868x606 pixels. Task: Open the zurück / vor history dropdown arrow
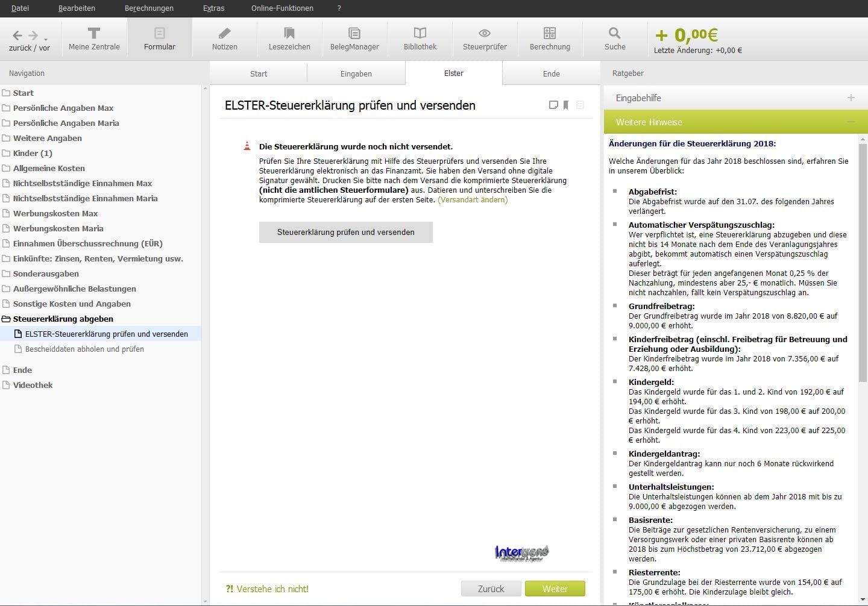[x=46, y=40]
